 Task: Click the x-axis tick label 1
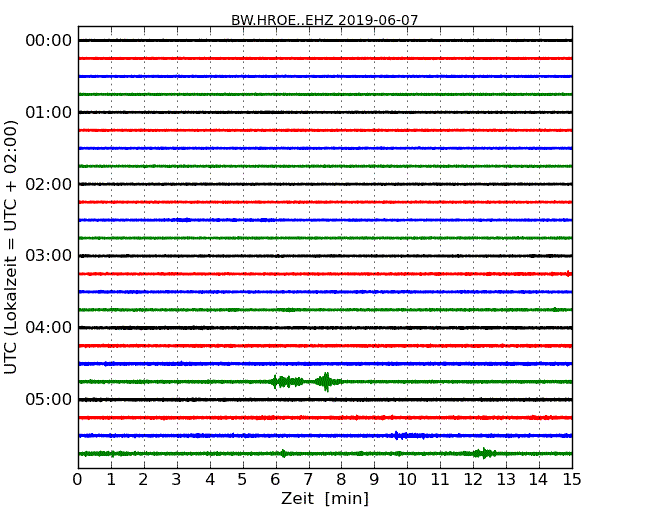(x=111, y=480)
